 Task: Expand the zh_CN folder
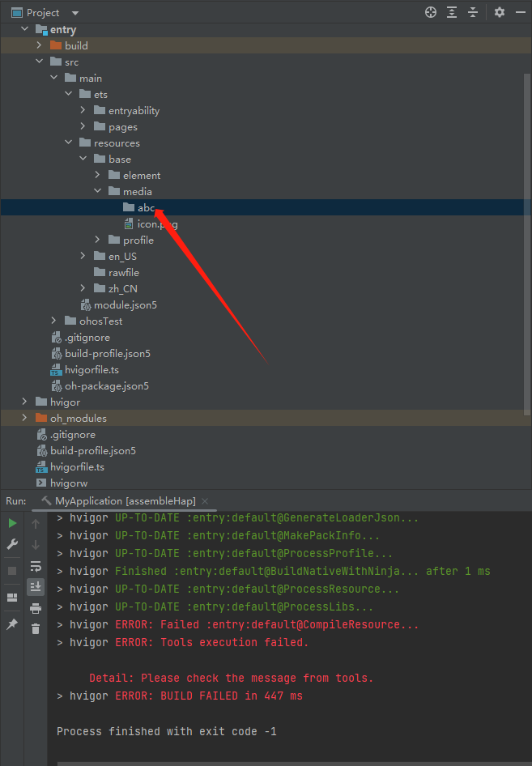[x=83, y=288]
